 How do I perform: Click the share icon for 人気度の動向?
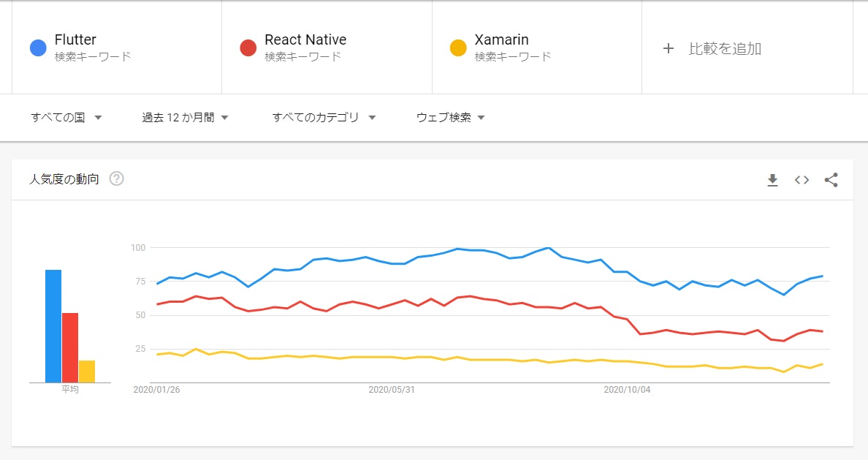point(831,179)
